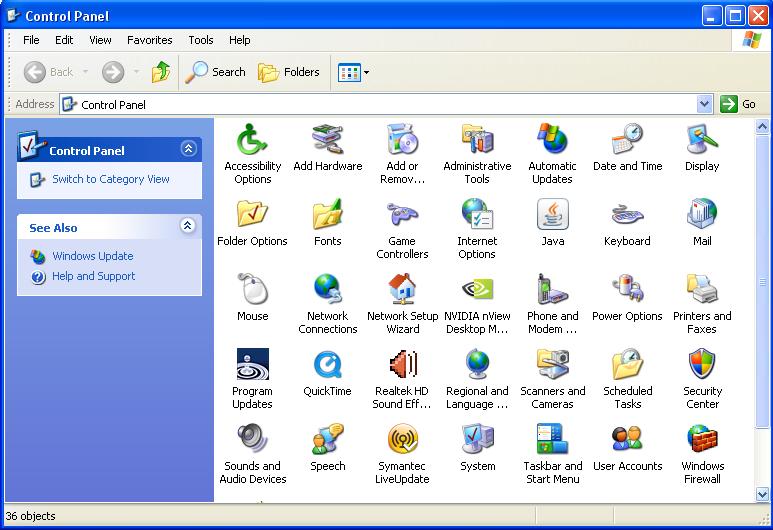Open NVIDIA nView Desktop Manager icon

point(477,289)
